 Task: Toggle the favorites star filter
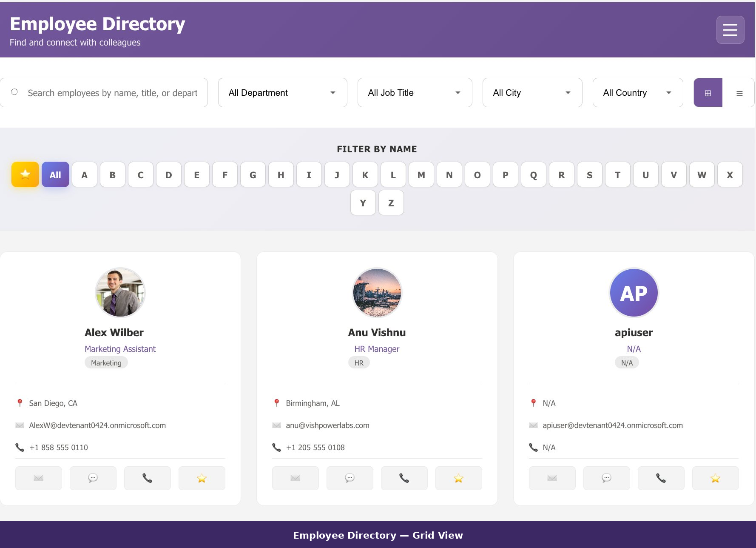(x=26, y=174)
